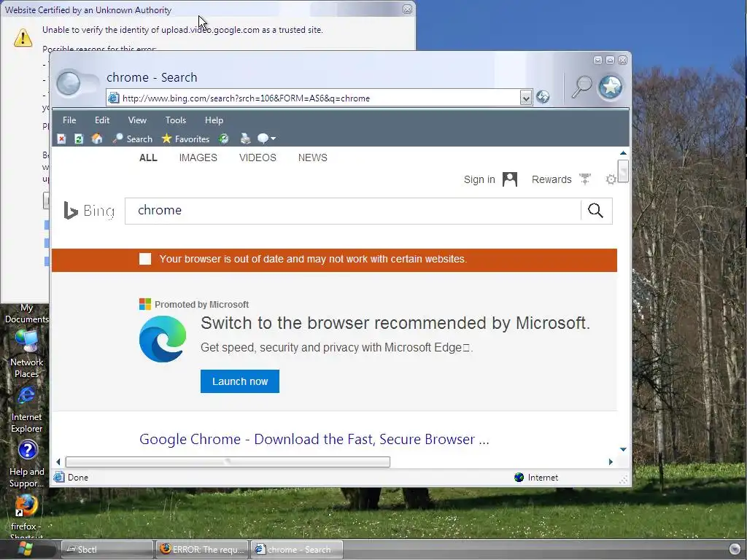Open the Tools menu
The width and height of the screenshot is (747, 560).
point(175,120)
